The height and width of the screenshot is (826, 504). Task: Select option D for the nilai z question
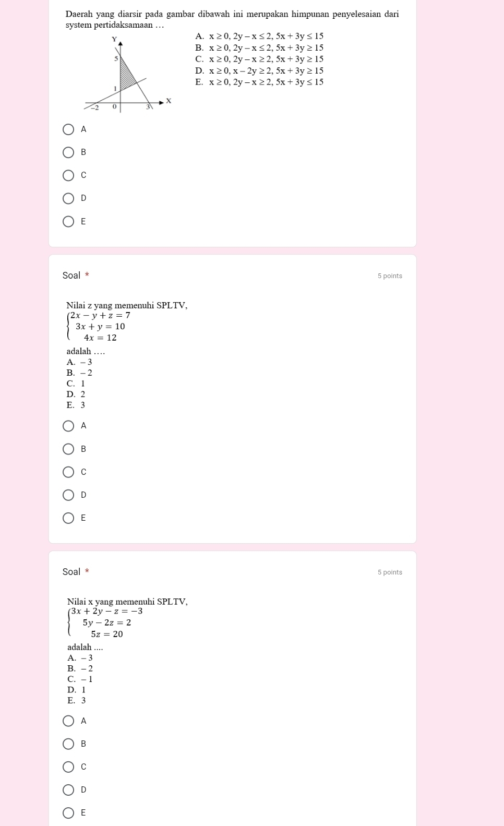coord(68,495)
